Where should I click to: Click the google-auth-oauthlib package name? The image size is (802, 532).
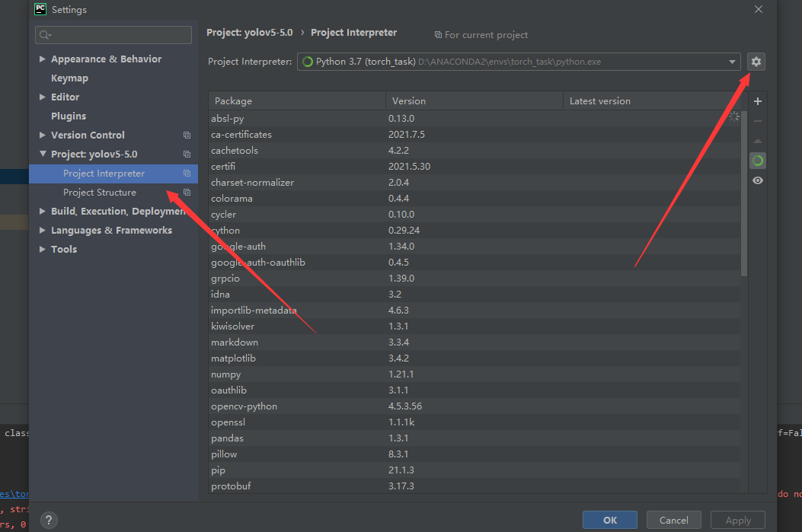257,262
